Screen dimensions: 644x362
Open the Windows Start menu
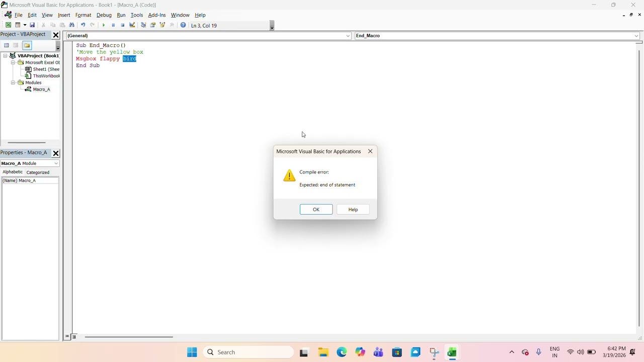pyautogui.click(x=192, y=352)
